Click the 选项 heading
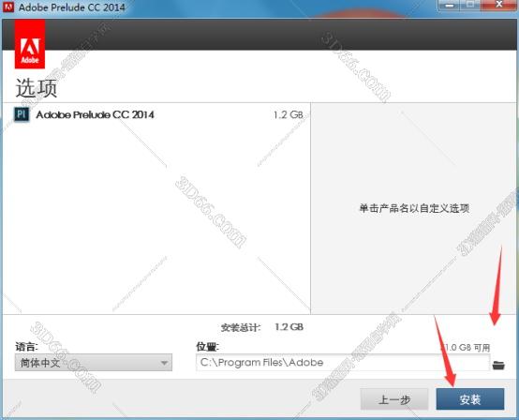The height and width of the screenshot is (420, 519). coord(37,88)
